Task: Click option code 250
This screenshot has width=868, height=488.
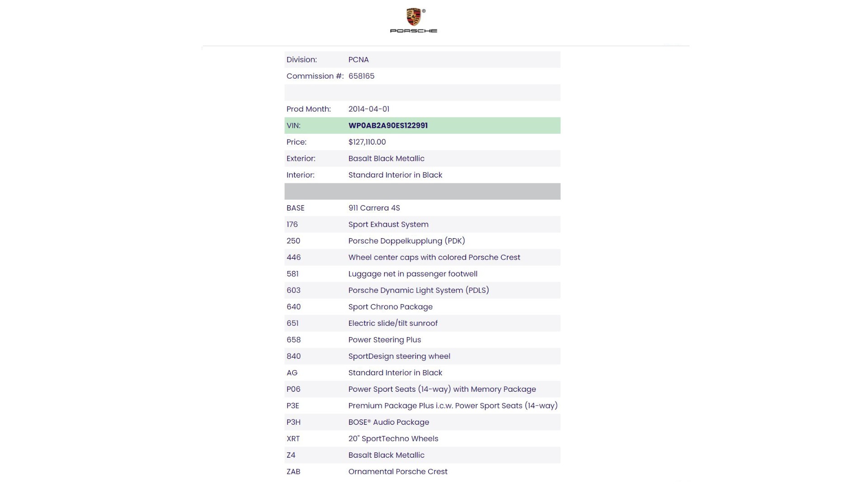Action: (293, 241)
